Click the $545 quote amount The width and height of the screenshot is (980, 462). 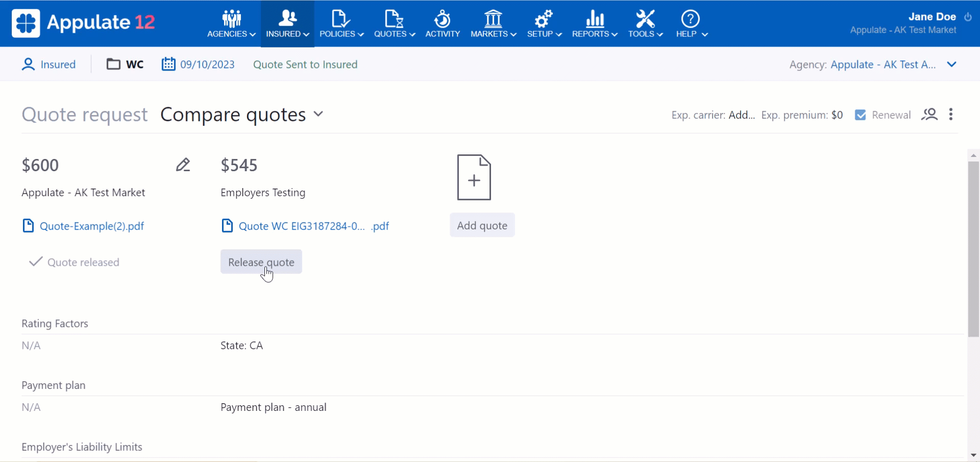click(x=239, y=165)
